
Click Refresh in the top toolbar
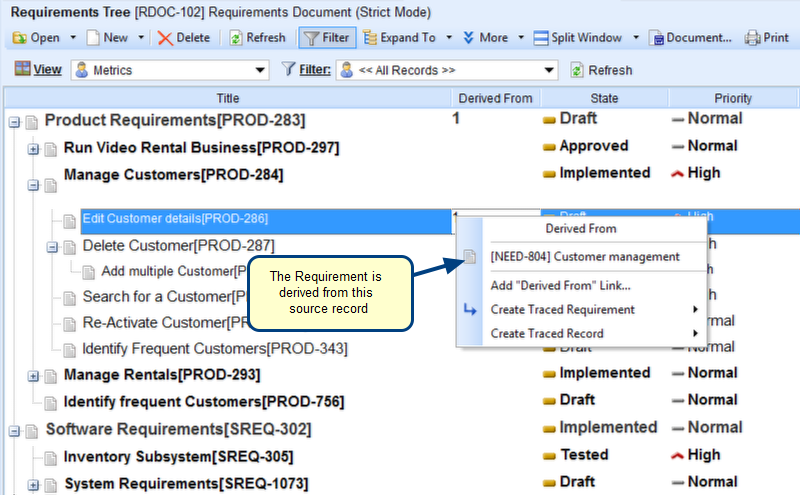[257, 38]
